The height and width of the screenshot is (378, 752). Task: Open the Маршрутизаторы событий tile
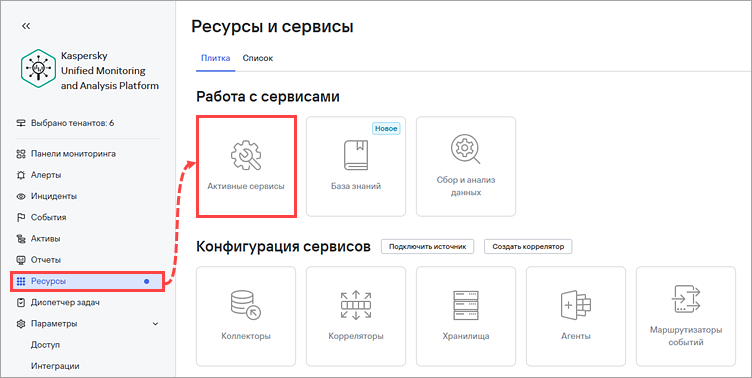click(x=686, y=317)
